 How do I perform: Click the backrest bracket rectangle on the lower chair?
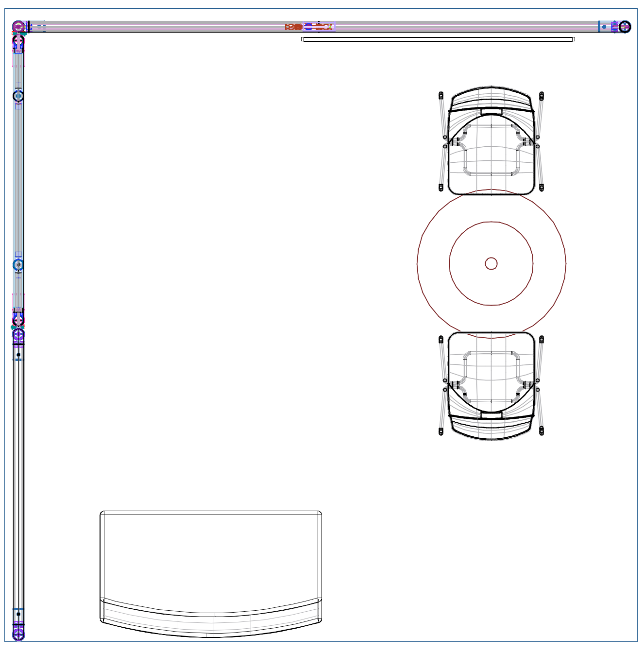pyautogui.click(x=491, y=415)
